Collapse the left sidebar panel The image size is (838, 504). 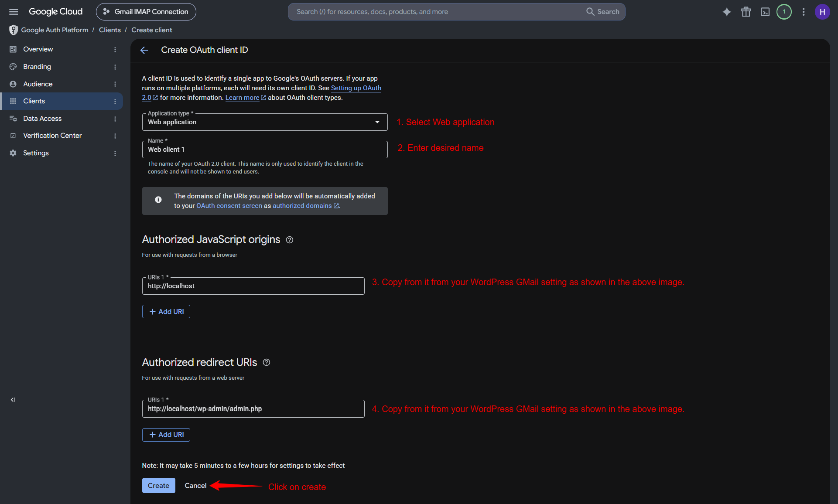[x=13, y=400]
